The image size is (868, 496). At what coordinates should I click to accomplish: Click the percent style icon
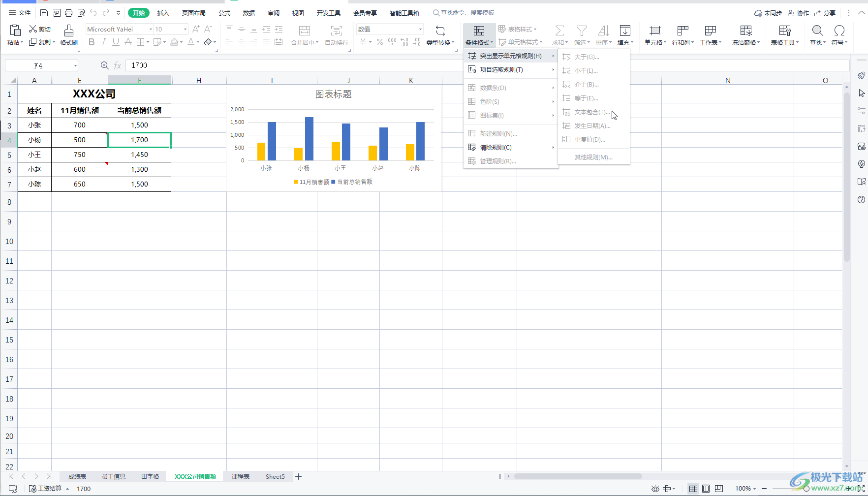[379, 42]
